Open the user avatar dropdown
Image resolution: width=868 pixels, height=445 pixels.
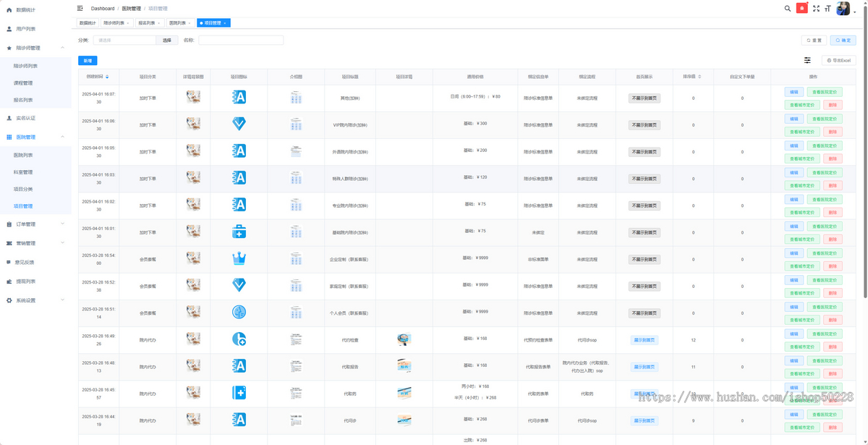click(846, 9)
